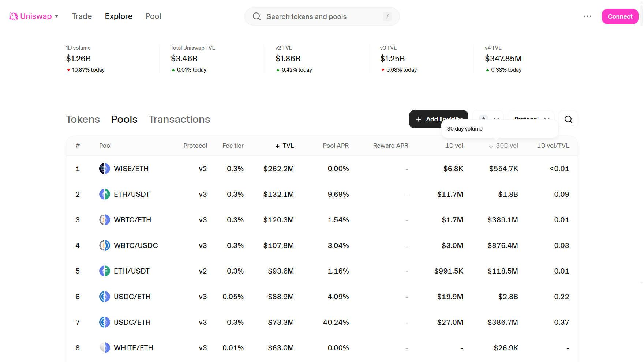Click the 0.33% today up arrow
This screenshot has height=362, width=644.
pos(487,70)
